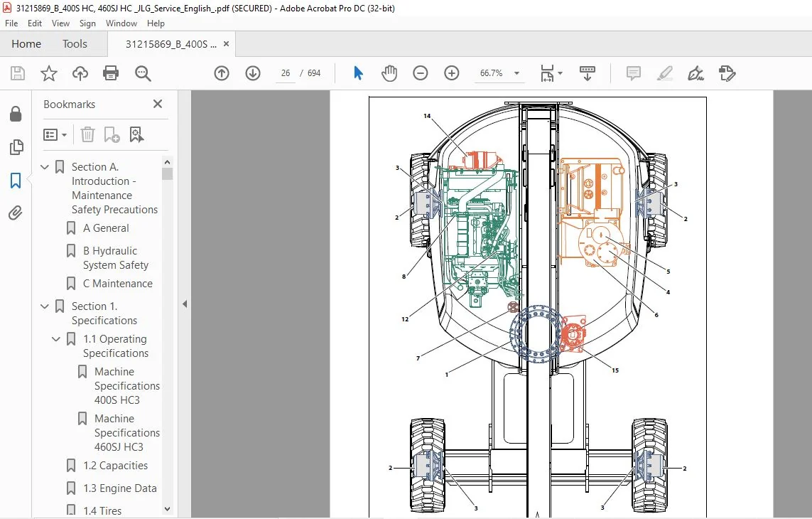Switch to the Tools tab

click(x=75, y=44)
